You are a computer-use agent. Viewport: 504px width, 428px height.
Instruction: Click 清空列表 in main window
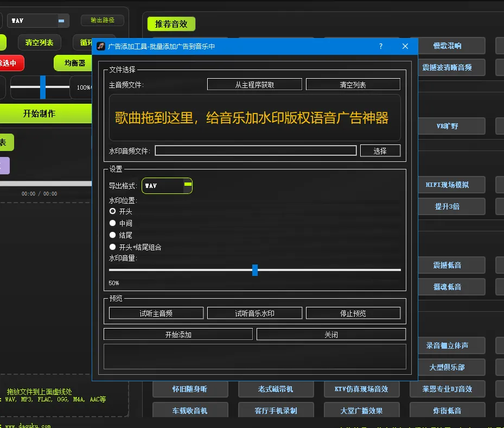39,42
